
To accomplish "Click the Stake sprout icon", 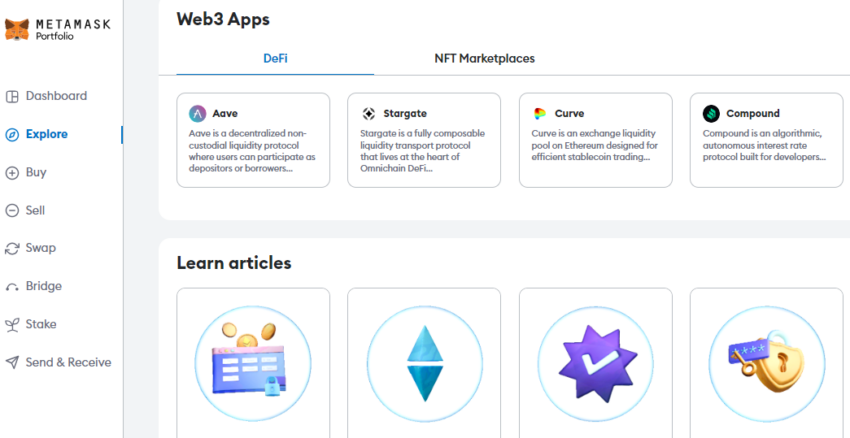I will tap(12, 325).
